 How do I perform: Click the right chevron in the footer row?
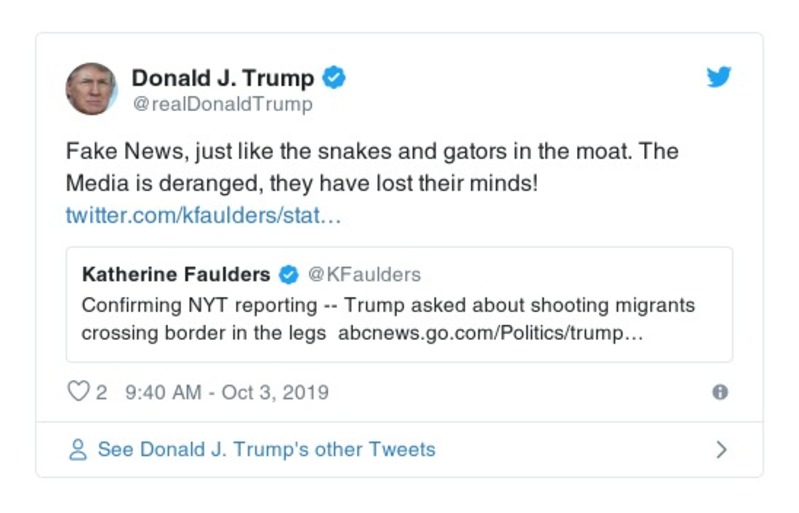(x=721, y=449)
